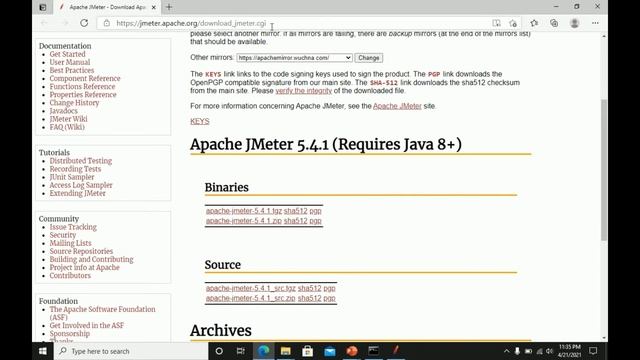640x360 pixels.
Task: Open the JMeter feather icon in taskbar
Action: 396,351
